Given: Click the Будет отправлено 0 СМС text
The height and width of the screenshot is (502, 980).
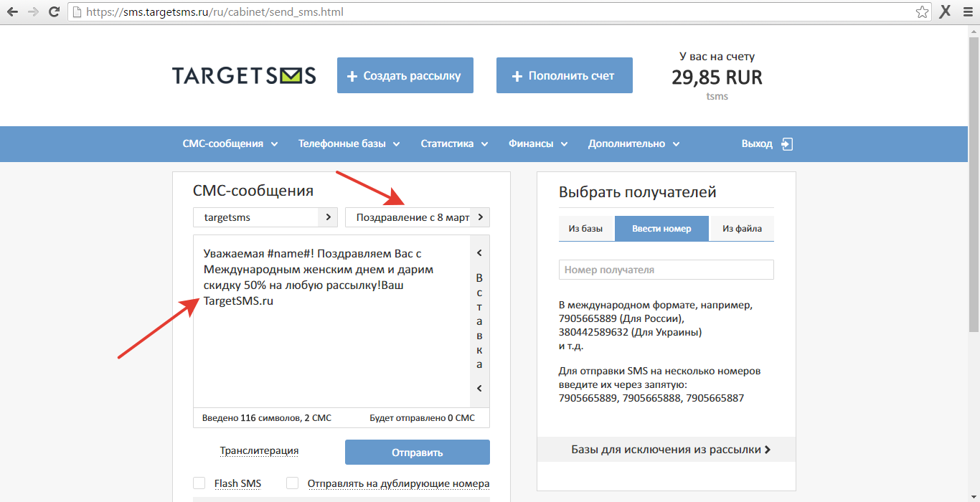Looking at the screenshot, I should click(422, 417).
